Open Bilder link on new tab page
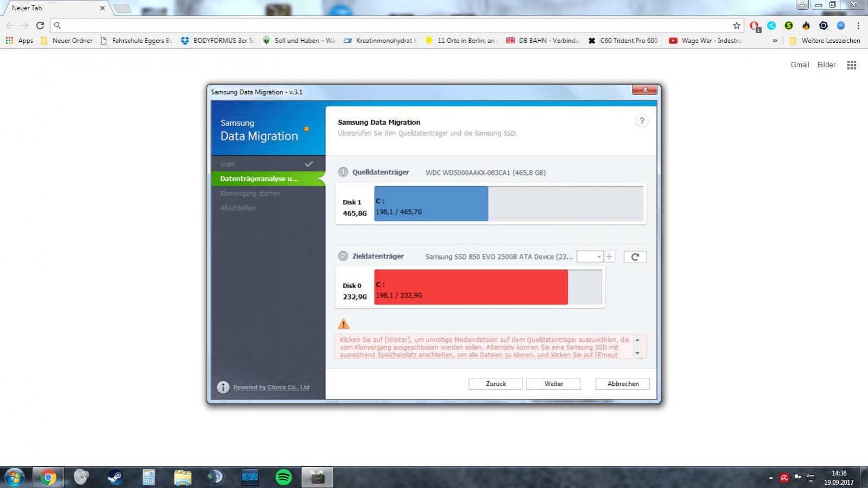 tap(826, 65)
